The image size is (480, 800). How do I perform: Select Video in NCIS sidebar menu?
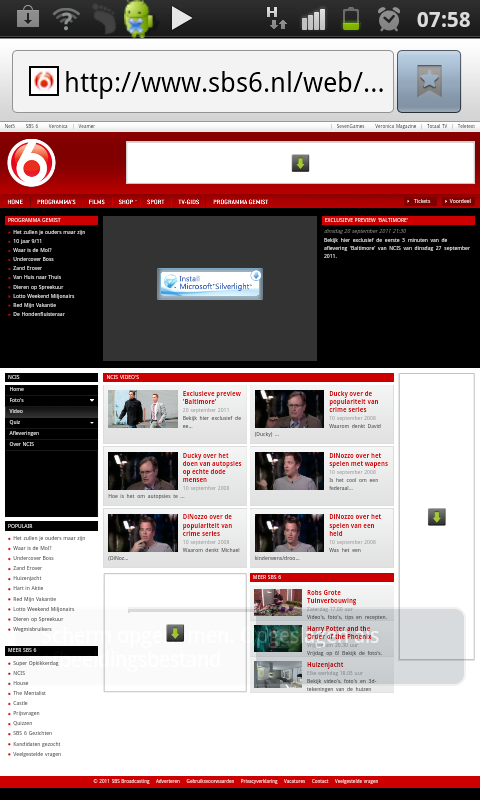[51, 411]
